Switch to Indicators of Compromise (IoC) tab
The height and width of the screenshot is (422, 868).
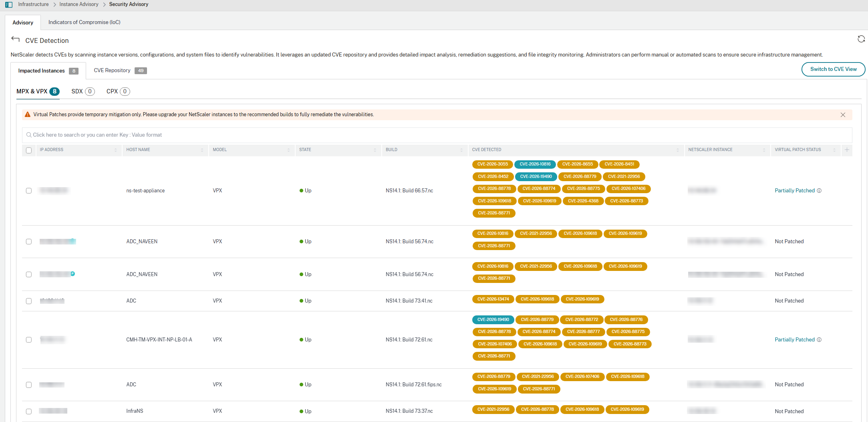pos(85,22)
